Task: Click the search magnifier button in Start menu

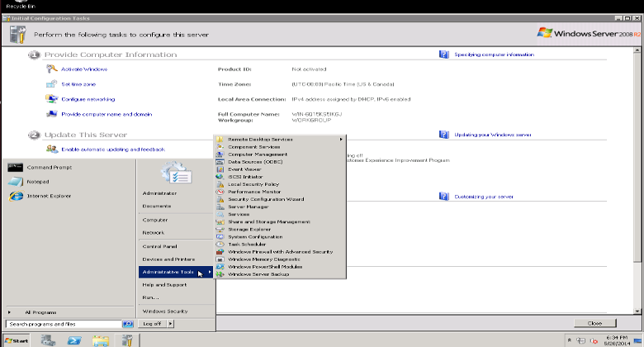Action: coord(128,324)
